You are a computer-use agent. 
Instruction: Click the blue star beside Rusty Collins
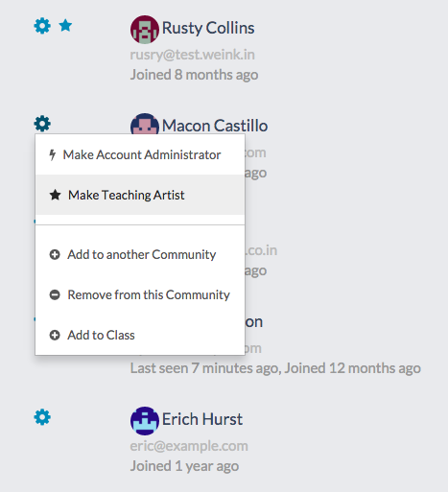(x=65, y=26)
